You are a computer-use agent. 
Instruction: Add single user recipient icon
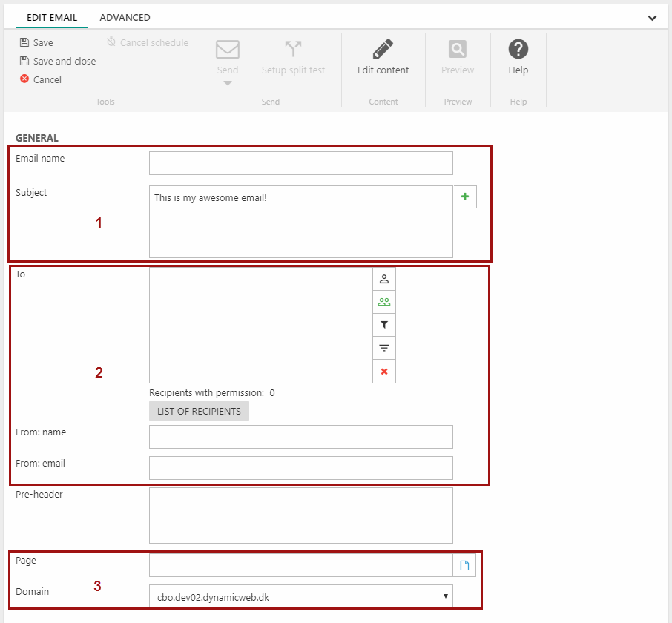point(384,279)
